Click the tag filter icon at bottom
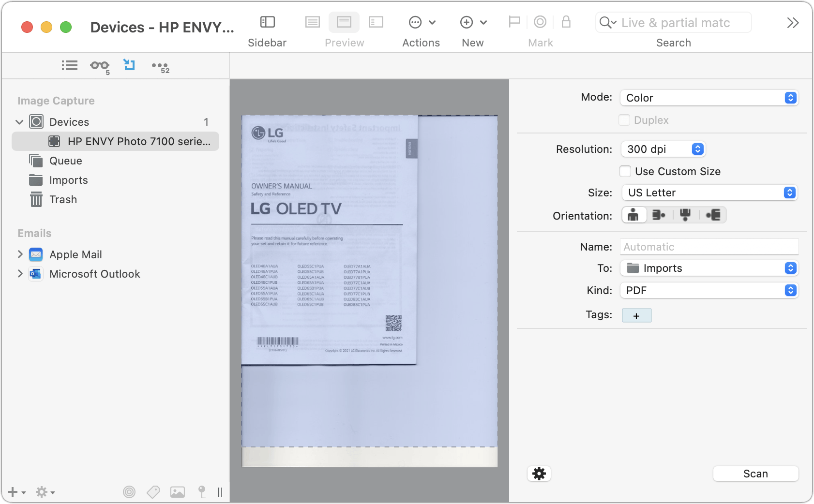 point(153,492)
